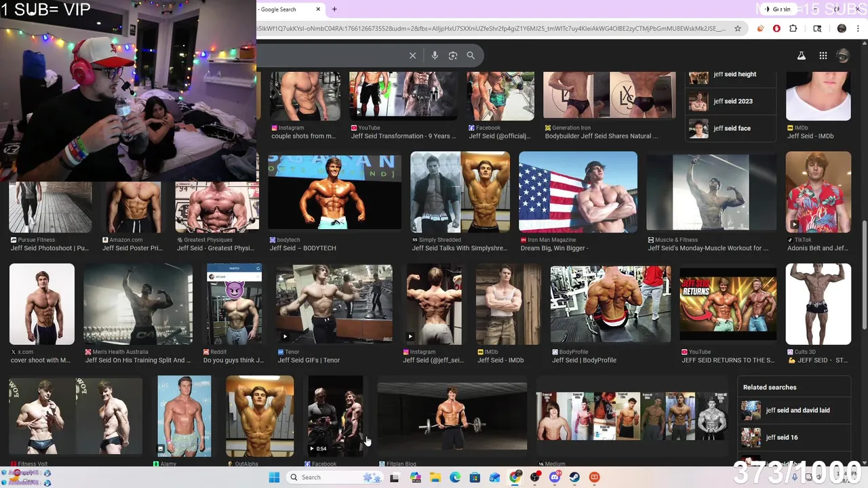
Task: Click 'Jeff Seid's Monday-Muscle Workout' caption
Action: click(x=708, y=248)
